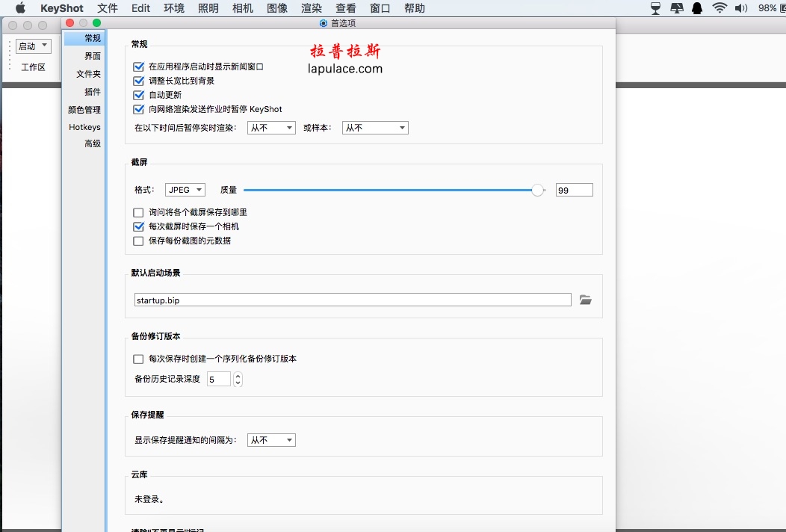786x532 pixels.
Task: Select the 高级 preferences section
Action: [92, 143]
